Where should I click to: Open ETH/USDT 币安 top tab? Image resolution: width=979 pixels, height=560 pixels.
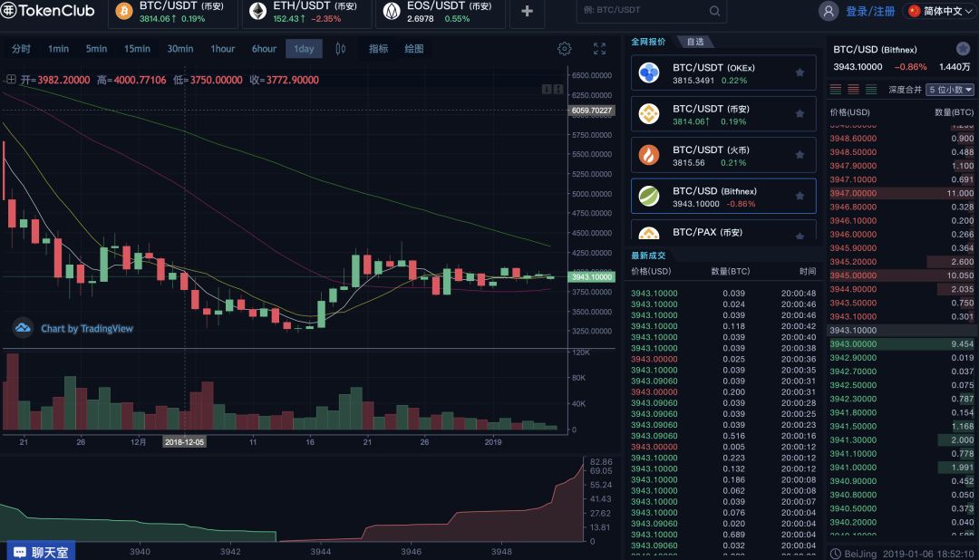[x=306, y=13]
